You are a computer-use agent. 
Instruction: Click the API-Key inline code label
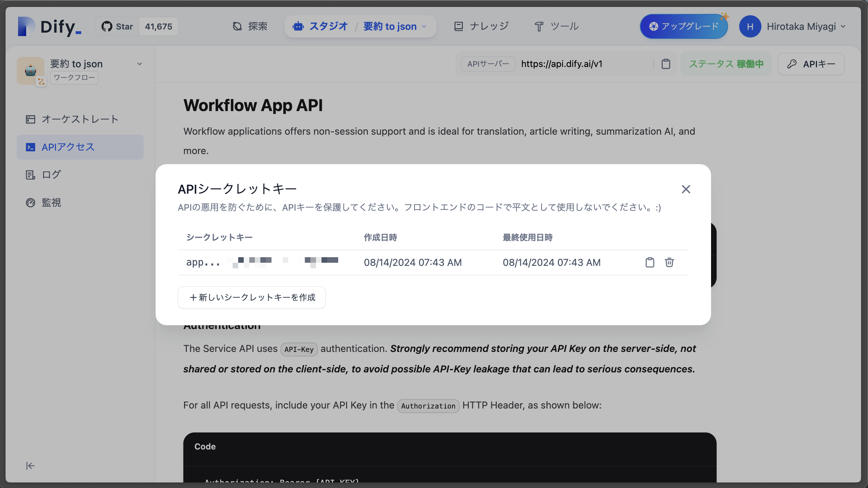pyautogui.click(x=299, y=349)
